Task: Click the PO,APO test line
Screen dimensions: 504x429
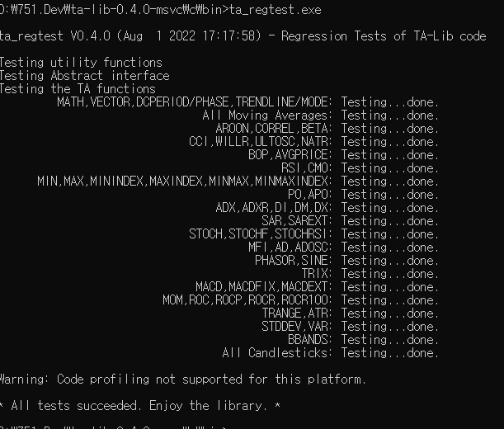Action: tap(363, 195)
